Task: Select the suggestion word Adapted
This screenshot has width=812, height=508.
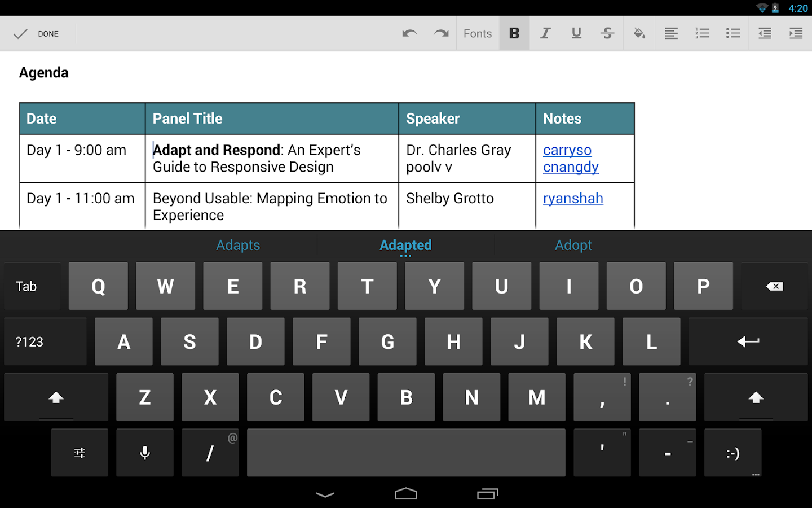Action: click(405, 245)
